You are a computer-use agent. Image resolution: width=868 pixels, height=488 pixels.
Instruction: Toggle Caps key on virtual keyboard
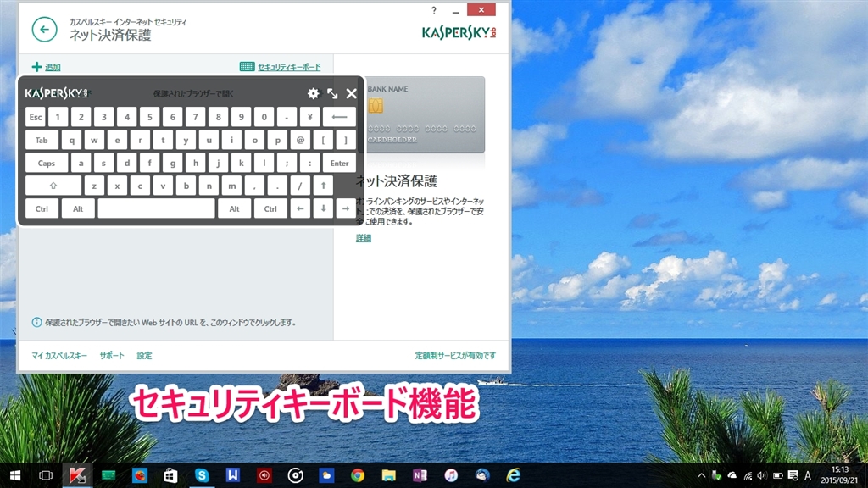[x=47, y=163]
